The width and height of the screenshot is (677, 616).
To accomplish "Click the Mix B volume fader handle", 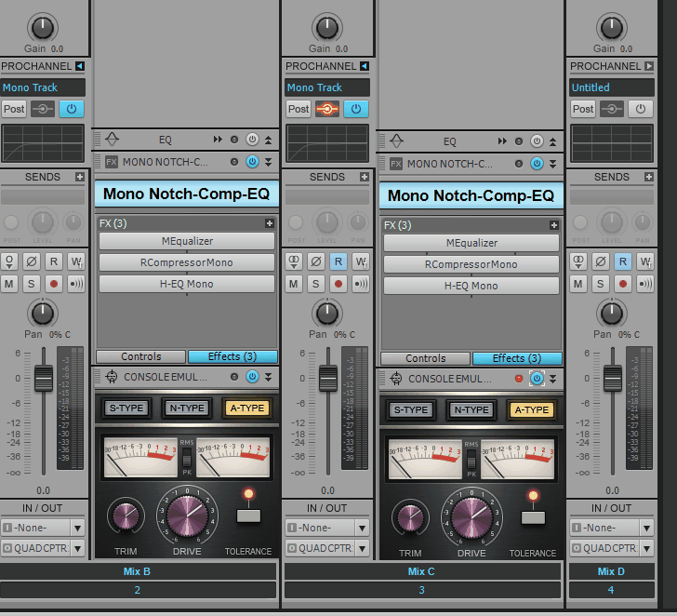I will [43, 379].
